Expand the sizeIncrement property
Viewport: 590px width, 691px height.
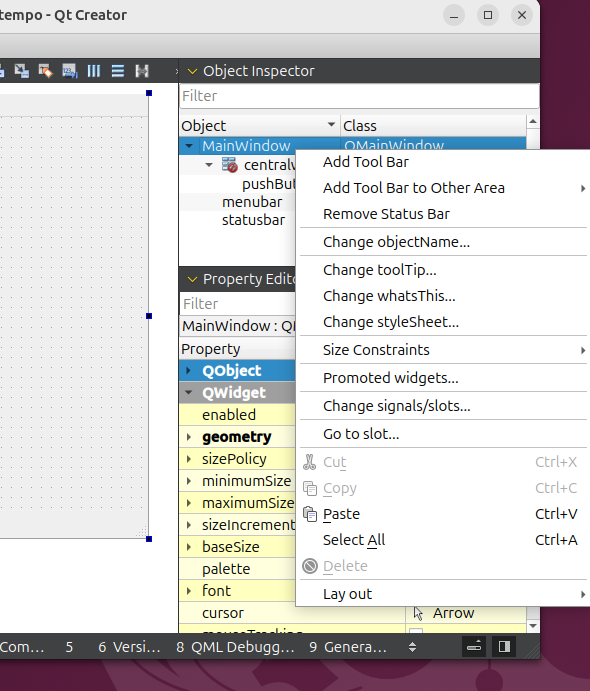coord(189,525)
